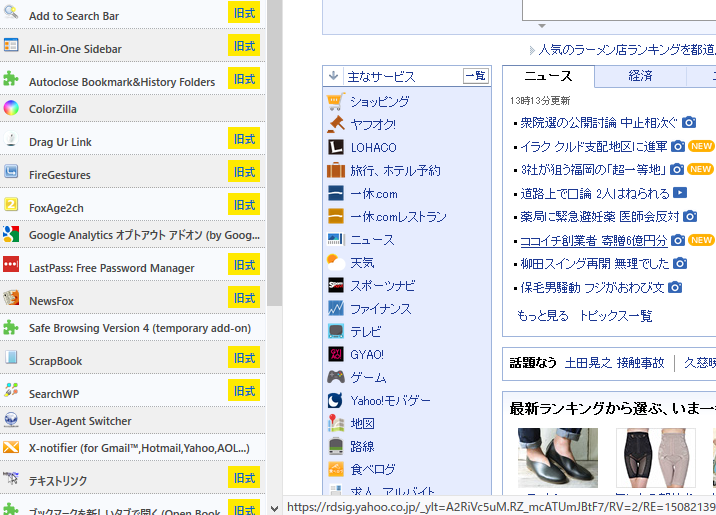Click the Drag Ur Link add-on icon

coord(11,138)
